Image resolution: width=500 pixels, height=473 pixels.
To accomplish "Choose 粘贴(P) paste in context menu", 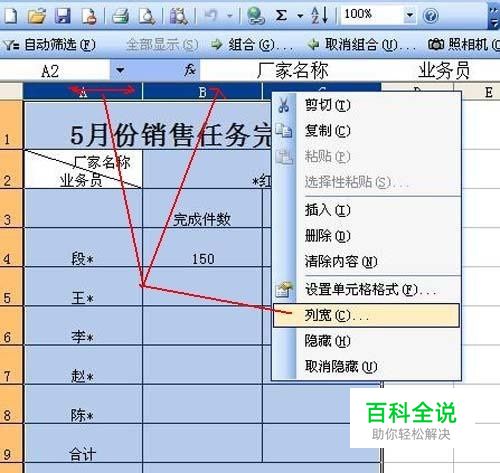I will click(367, 156).
